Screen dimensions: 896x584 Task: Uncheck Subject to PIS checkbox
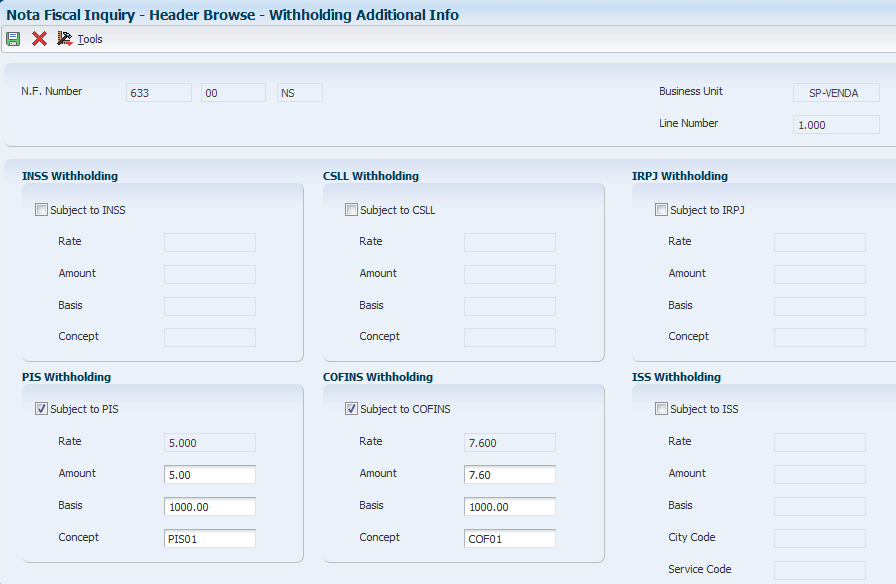[41, 409]
